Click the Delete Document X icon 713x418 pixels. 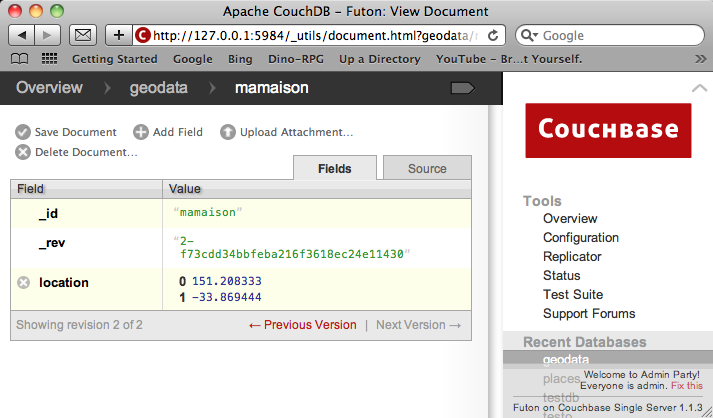(x=22, y=152)
